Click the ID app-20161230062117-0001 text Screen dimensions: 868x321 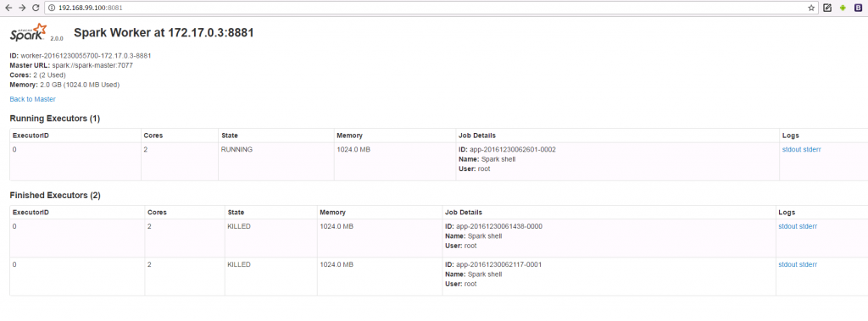(x=493, y=264)
